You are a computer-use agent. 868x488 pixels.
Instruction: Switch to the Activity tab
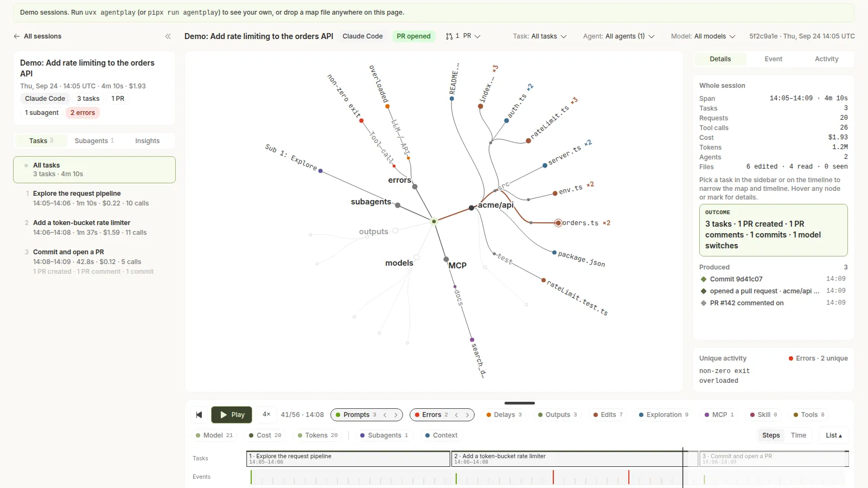[827, 59]
